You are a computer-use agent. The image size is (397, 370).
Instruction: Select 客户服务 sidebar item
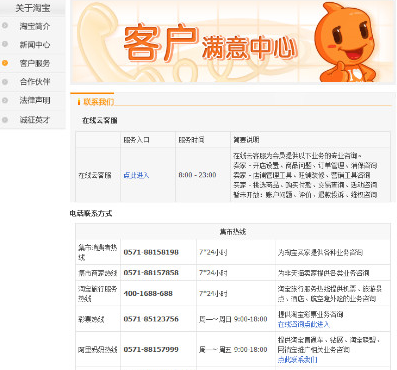click(x=35, y=63)
